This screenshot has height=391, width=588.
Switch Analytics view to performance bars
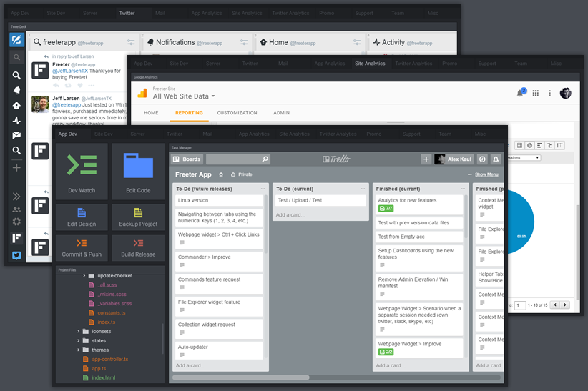(x=539, y=145)
